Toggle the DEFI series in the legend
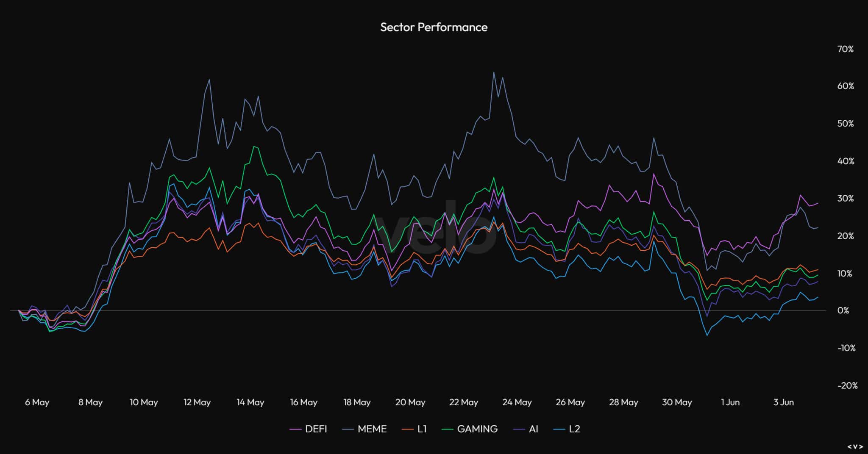Viewport: 868px width, 454px height. point(315,429)
